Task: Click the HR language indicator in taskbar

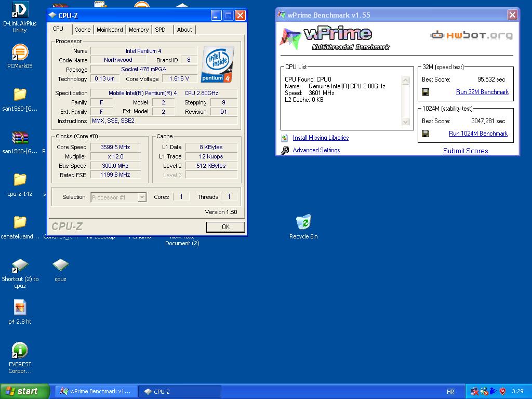Action: click(x=450, y=392)
